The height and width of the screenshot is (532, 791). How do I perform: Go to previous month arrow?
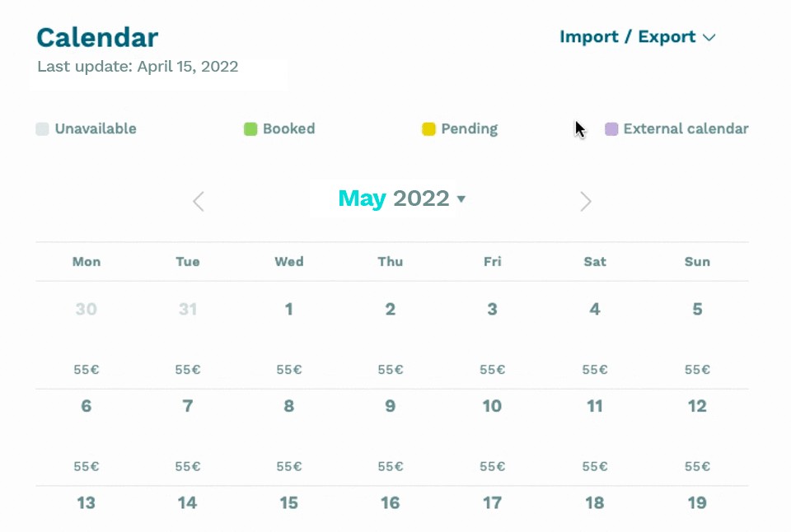(x=198, y=201)
